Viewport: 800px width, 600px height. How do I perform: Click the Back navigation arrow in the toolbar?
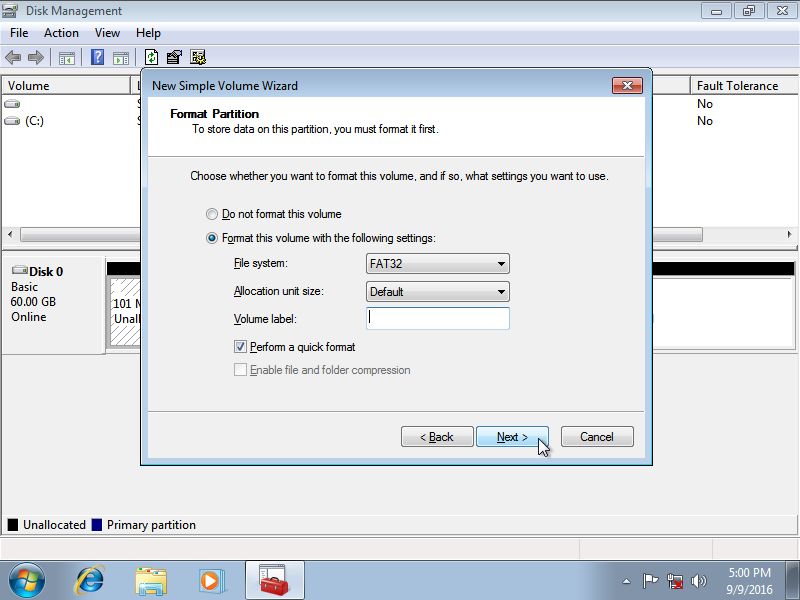13,57
